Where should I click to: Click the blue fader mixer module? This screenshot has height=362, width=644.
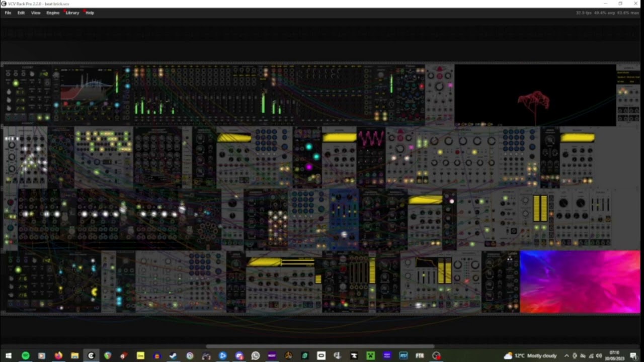click(344, 219)
